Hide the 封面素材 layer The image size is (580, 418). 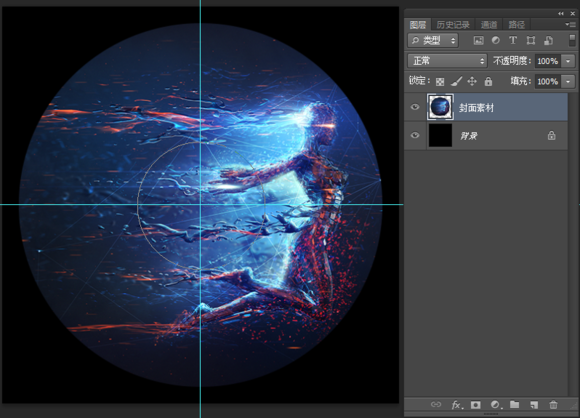[x=415, y=107]
